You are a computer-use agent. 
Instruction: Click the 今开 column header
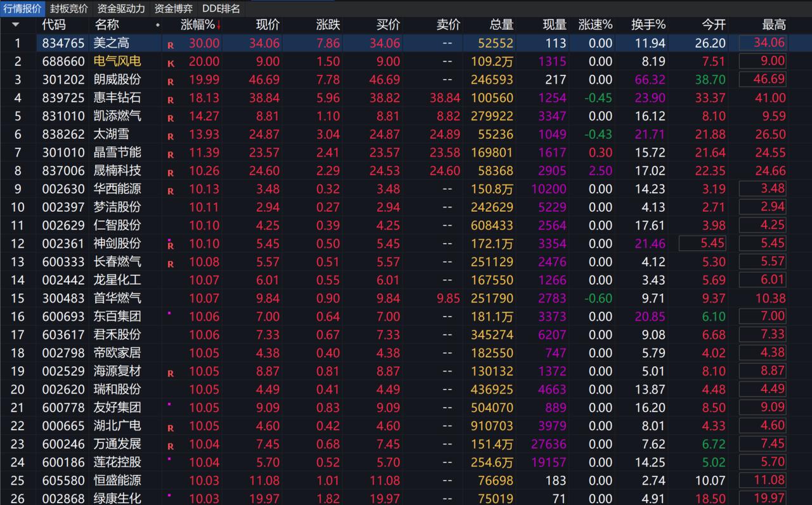point(714,25)
